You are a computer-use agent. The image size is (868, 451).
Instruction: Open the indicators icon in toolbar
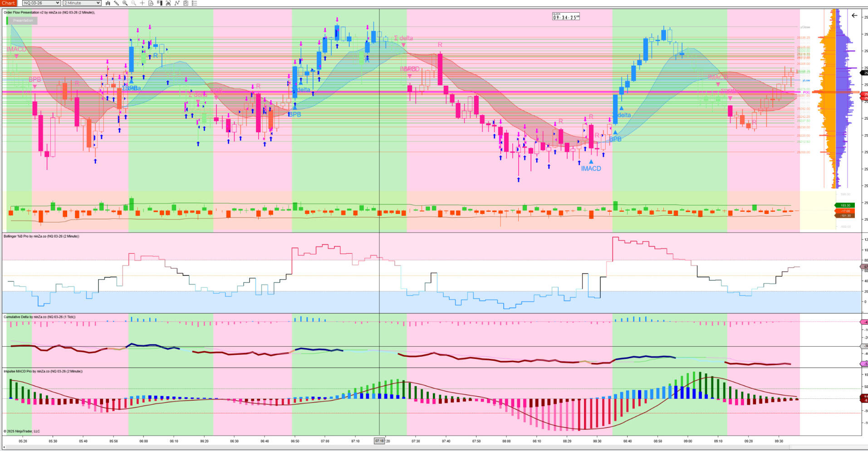[x=168, y=3]
